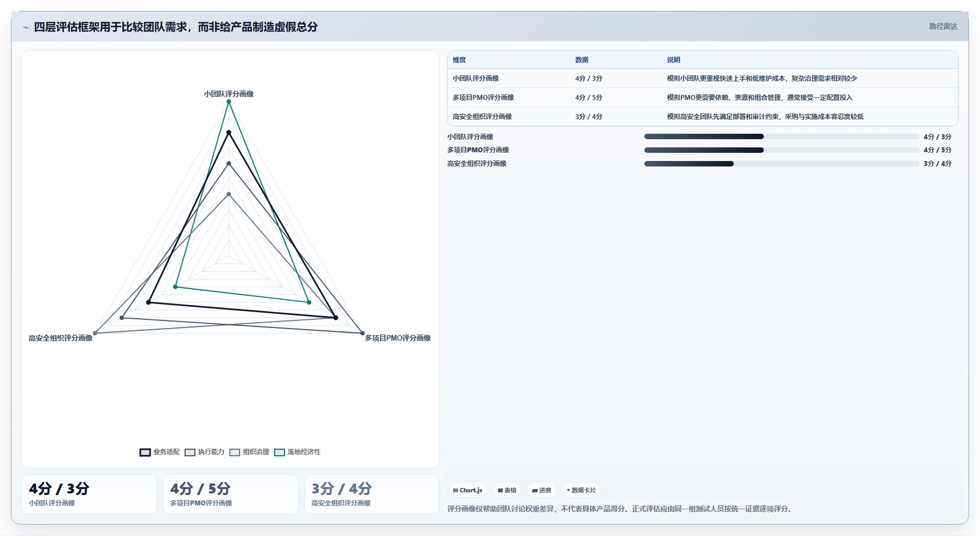This screenshot has height=536, width=980.
Task: Click the 数据卡片 chip
Action: click(581, 490)
